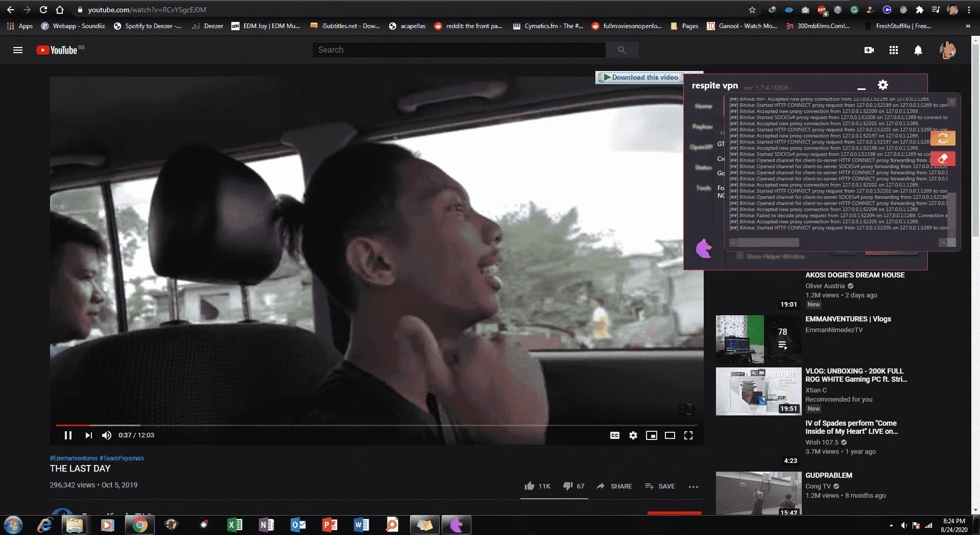
Task: Open Spotify to Deezer bookmark
Action: pos(147,26)
